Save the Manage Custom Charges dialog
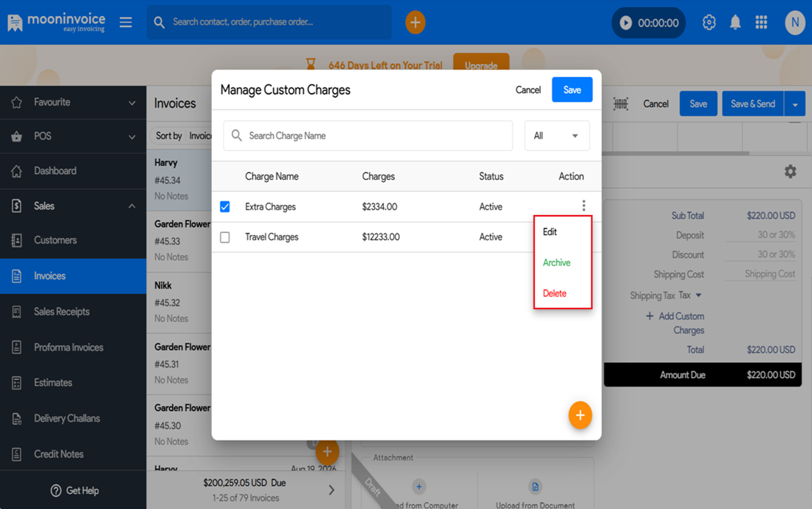This screenshot has width=812, height=509. click(x=572, y=90)
